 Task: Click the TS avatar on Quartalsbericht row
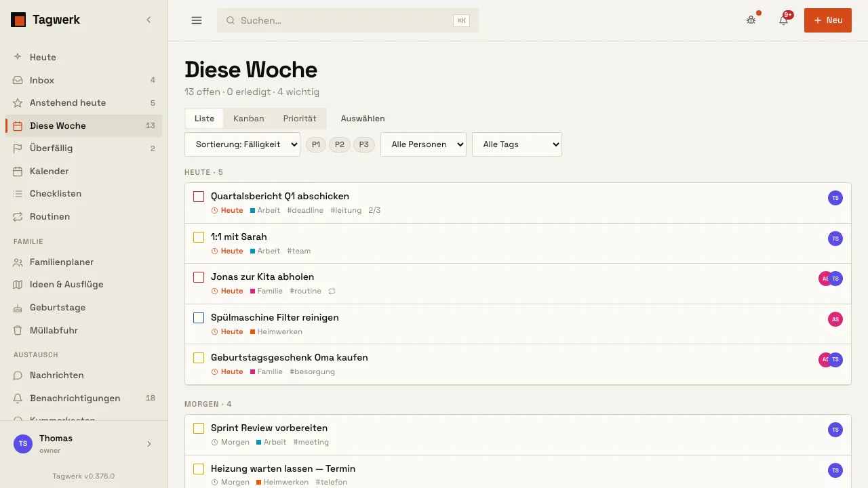tap(835, 198)
